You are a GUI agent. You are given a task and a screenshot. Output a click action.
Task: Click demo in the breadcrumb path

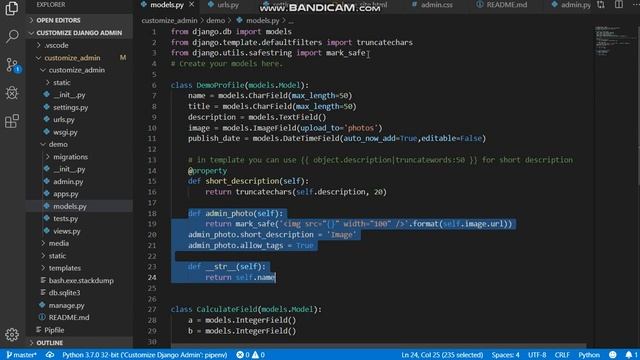216,20
